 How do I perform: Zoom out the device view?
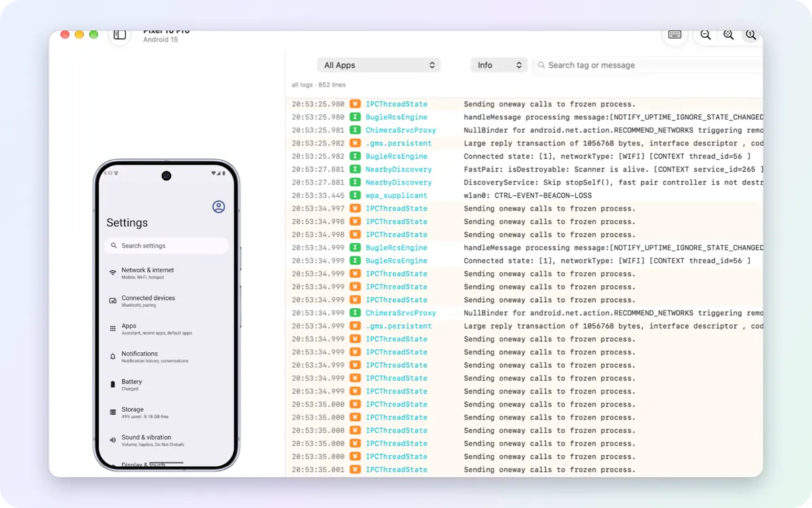[705, 35]
